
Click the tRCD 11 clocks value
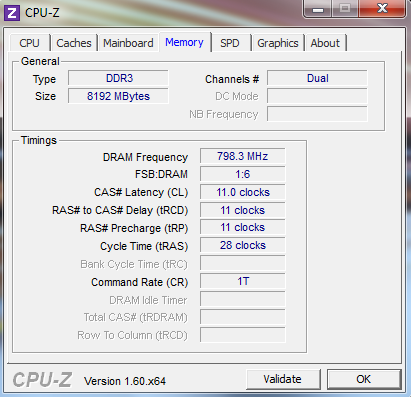243,210
